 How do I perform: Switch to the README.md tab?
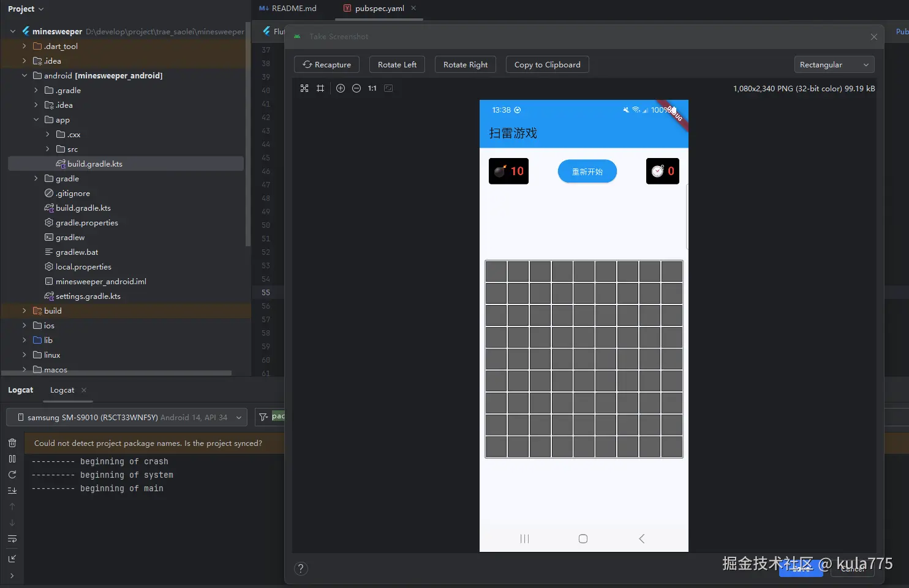pyautogui.click(x=289, y=9)
